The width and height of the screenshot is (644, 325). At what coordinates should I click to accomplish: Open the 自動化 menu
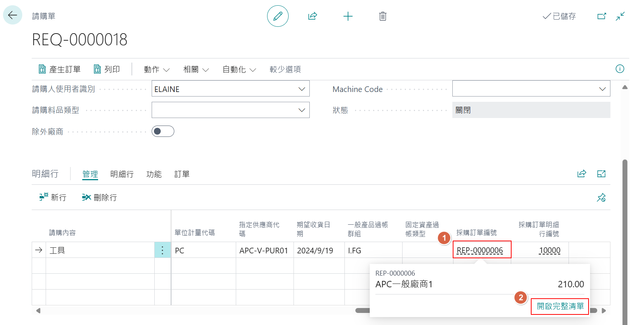click(x=240, y=69)
